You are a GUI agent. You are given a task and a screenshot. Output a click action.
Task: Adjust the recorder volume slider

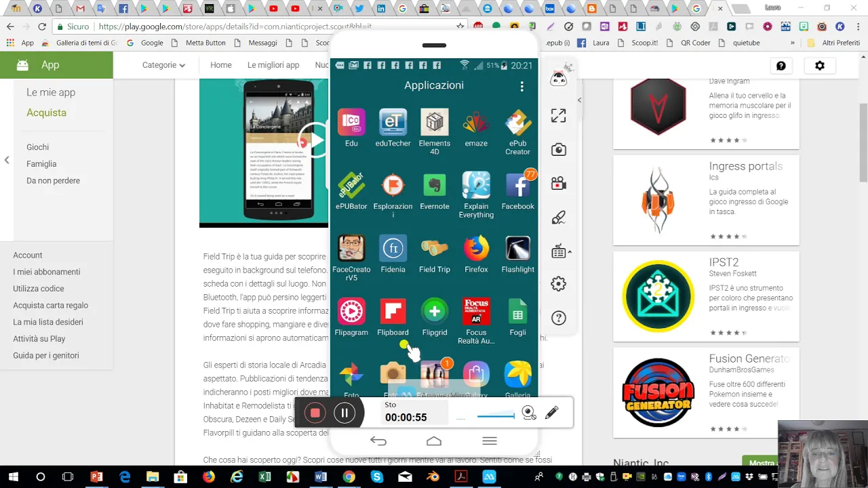[x=496, y=415]
